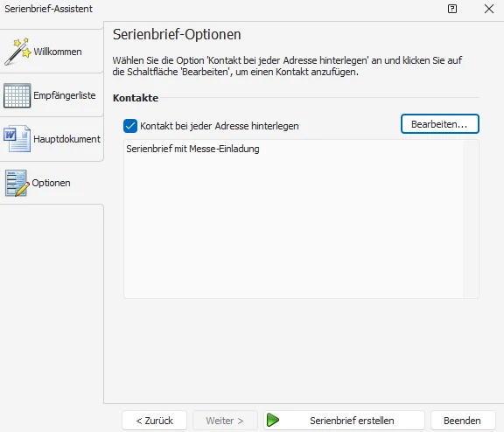This screenshot has width=504, height=432.
Task: Click the 'Kontakt bei jeder Adresse hinterlegen' label text
Action: [220, 126]
